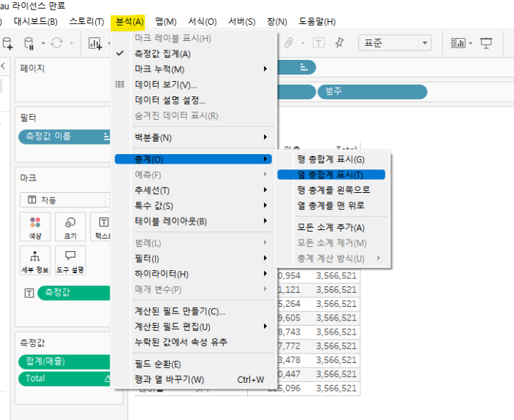This screenshot has height=420, width=514.
Task: Click the 색상 color marks button
Action: [35, 226]
